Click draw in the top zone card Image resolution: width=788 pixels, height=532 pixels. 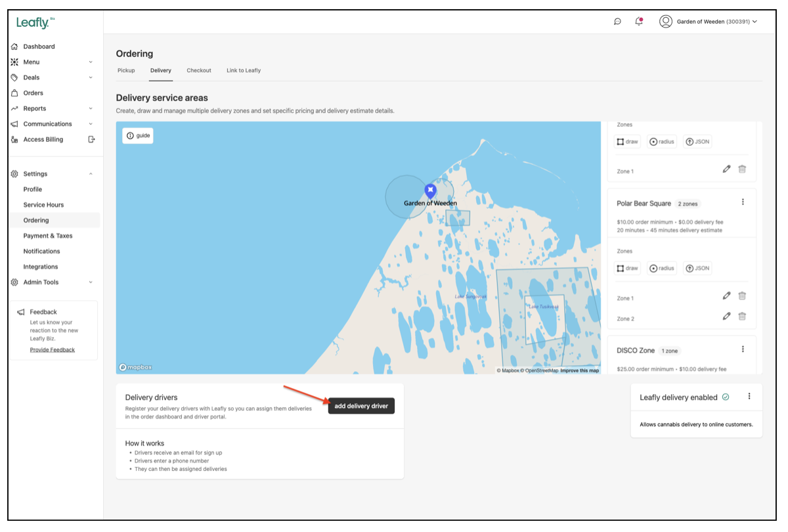(627, 141)
